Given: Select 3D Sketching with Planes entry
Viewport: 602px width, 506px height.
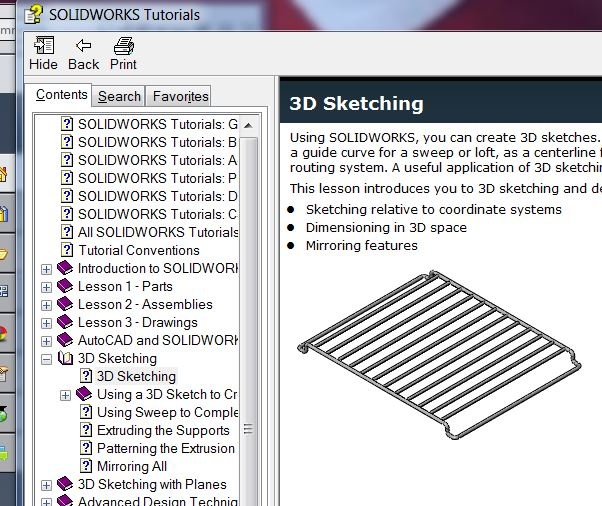Looking at the screenshot, I should [x=152, y=485].
